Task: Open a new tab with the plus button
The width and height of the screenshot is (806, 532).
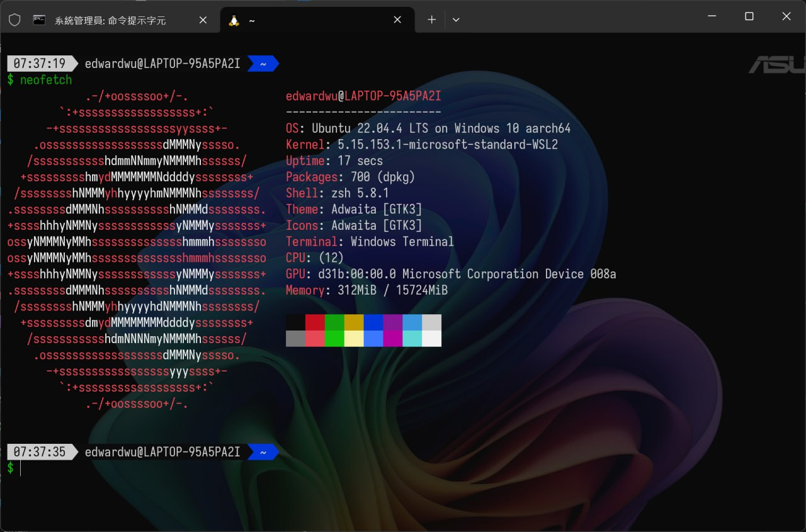Action: pyautogui.click(x=431, y=20)
